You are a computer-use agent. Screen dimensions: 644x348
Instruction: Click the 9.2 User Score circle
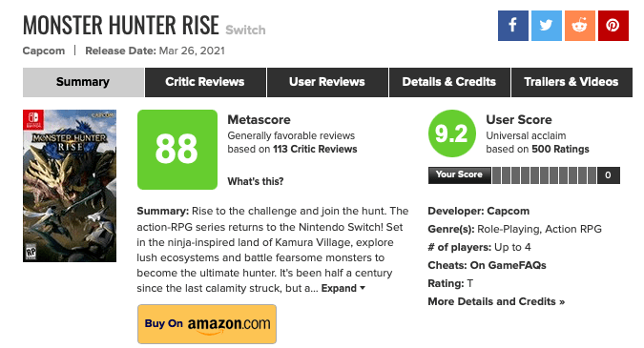pyautogui.click(x=452, y=133)
